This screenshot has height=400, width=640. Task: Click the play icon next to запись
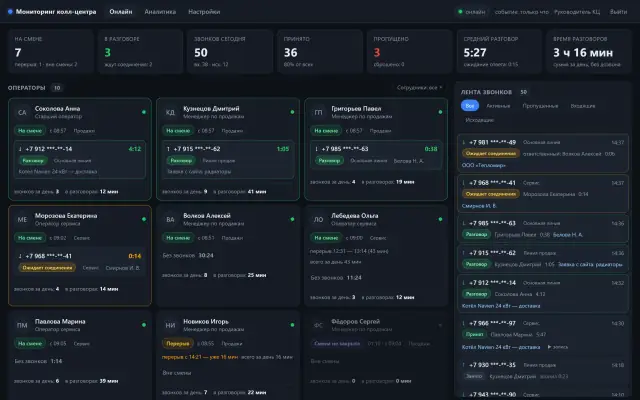point(549,347)
